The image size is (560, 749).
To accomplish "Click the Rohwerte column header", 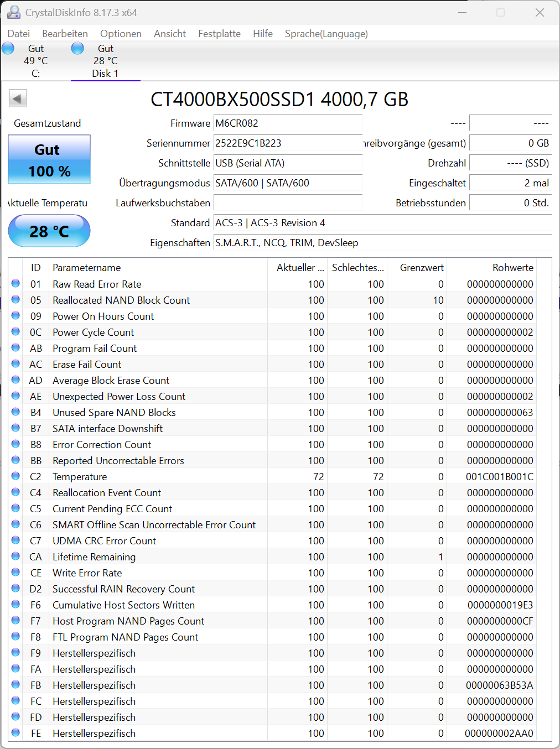I will (492, 267).
